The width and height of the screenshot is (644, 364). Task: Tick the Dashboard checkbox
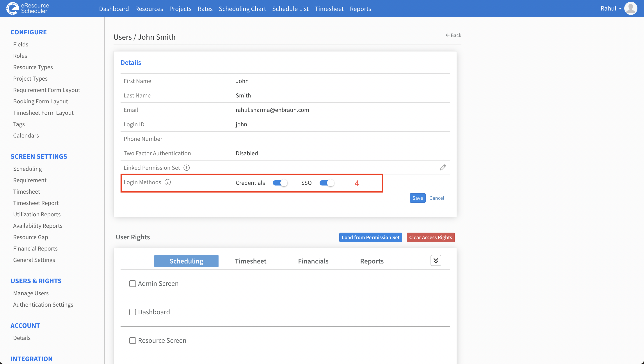click(133, 312)
